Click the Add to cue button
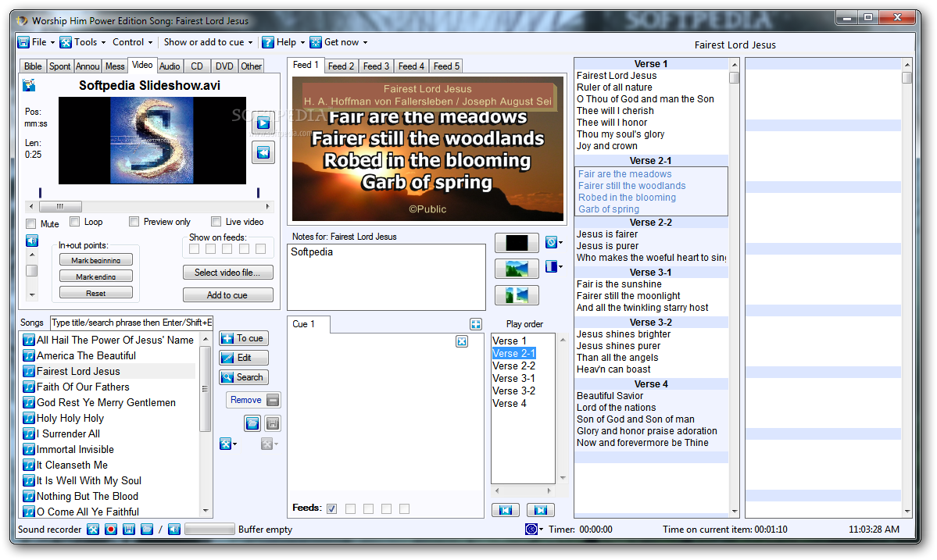This screenshot has height=560, width=937. (227, 295)
